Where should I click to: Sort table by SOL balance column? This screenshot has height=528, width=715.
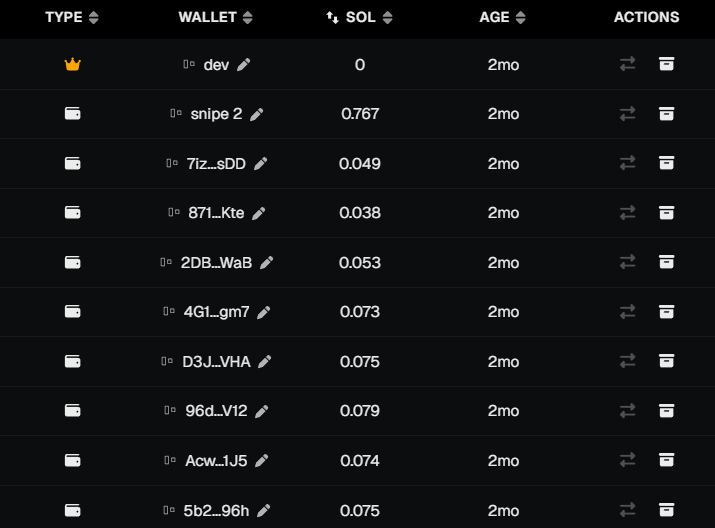tap(360, 17)
